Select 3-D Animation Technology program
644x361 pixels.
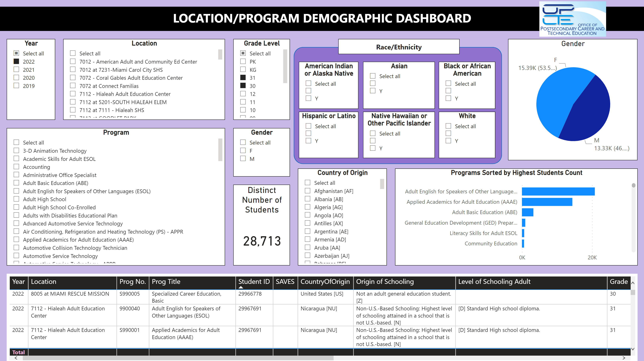click(x=17, y=150)
